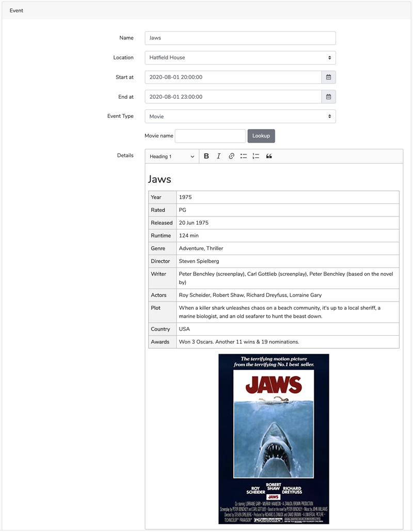Viewport: 413px width, 532px height.
Task: Click the Released row label
Action: (162, 223)
